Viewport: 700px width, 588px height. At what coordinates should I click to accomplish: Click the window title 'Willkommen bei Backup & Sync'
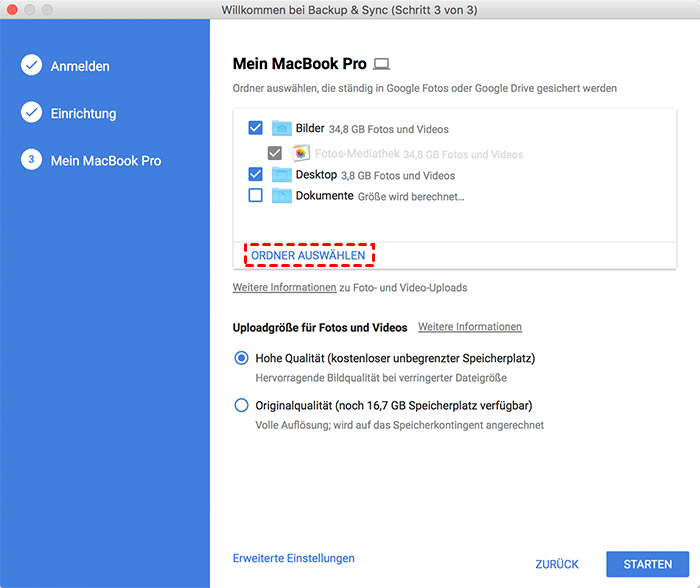(349, 10)
